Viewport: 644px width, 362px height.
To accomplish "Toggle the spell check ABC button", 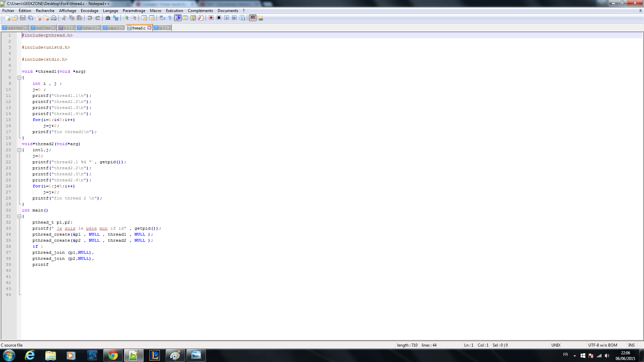I will (253, 18).
